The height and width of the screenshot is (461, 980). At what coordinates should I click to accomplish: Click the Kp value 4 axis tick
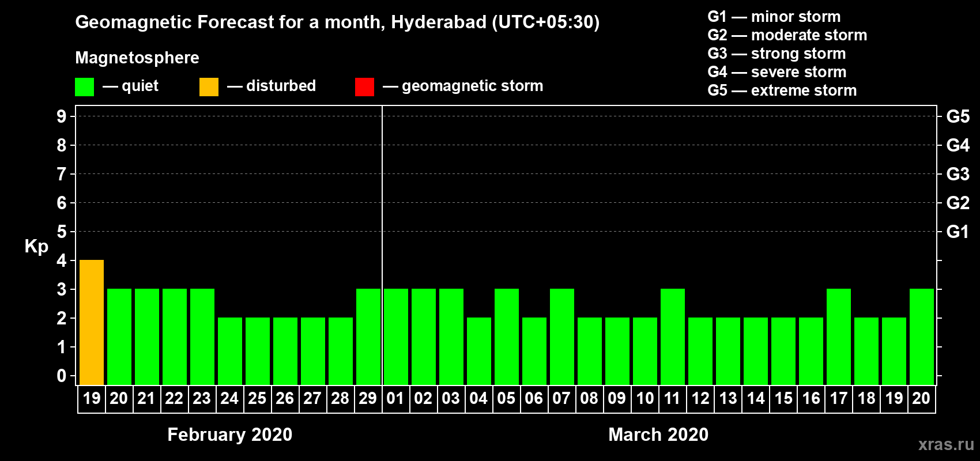click(62, 260)
